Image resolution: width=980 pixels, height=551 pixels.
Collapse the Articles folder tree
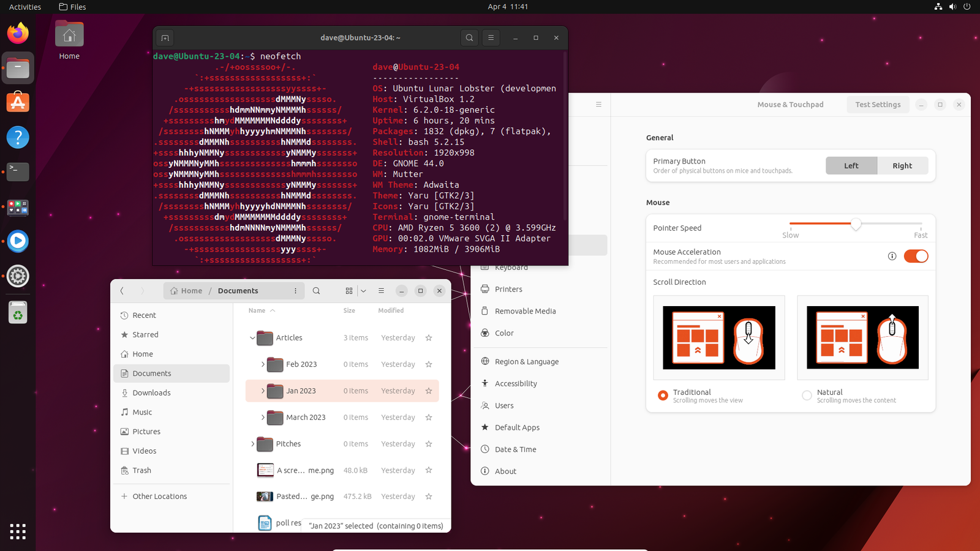[x=252, y=338]
